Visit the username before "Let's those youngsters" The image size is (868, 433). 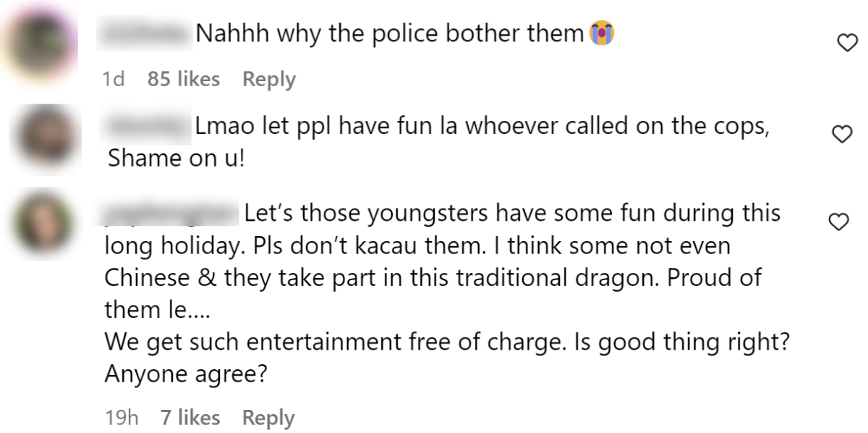pos(171,214)
